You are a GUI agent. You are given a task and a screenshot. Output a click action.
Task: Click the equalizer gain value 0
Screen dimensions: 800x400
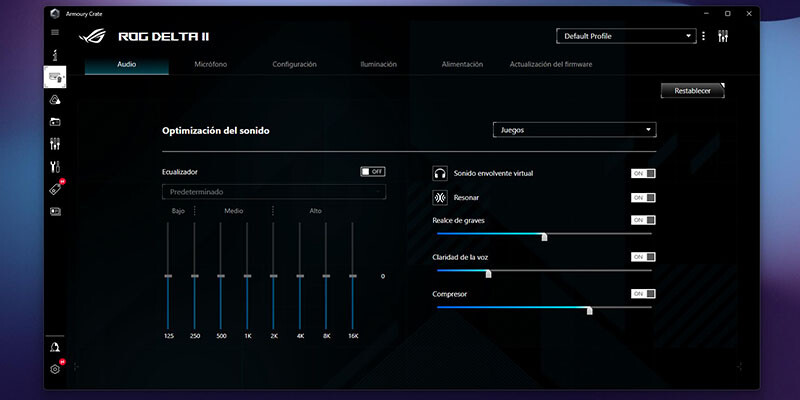383,277
